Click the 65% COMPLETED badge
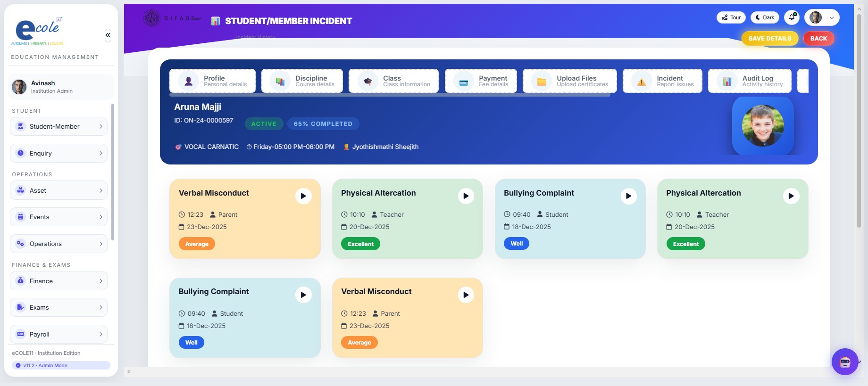The height and width of the screenshot is (386, 868). (323, 124)
